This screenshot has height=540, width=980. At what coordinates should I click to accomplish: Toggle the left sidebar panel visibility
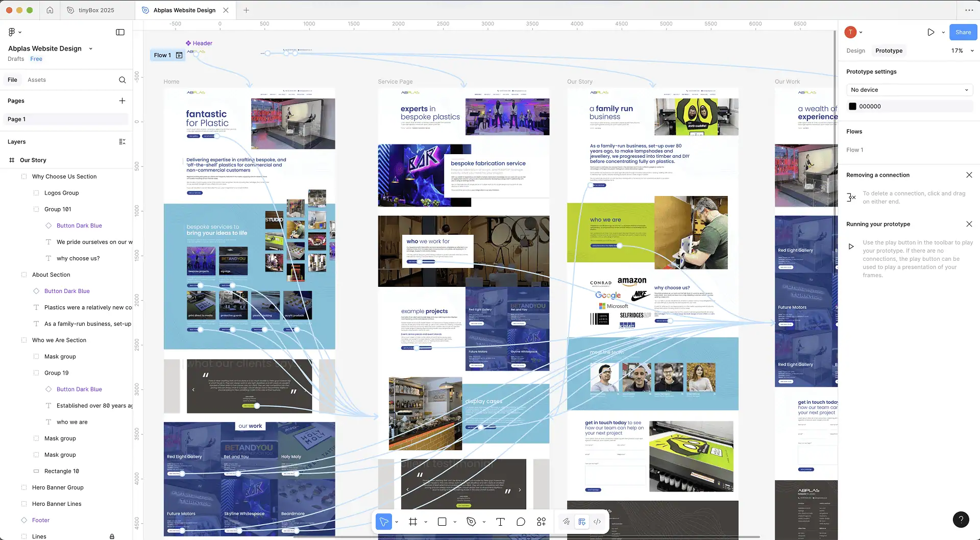tap(120, 32)
